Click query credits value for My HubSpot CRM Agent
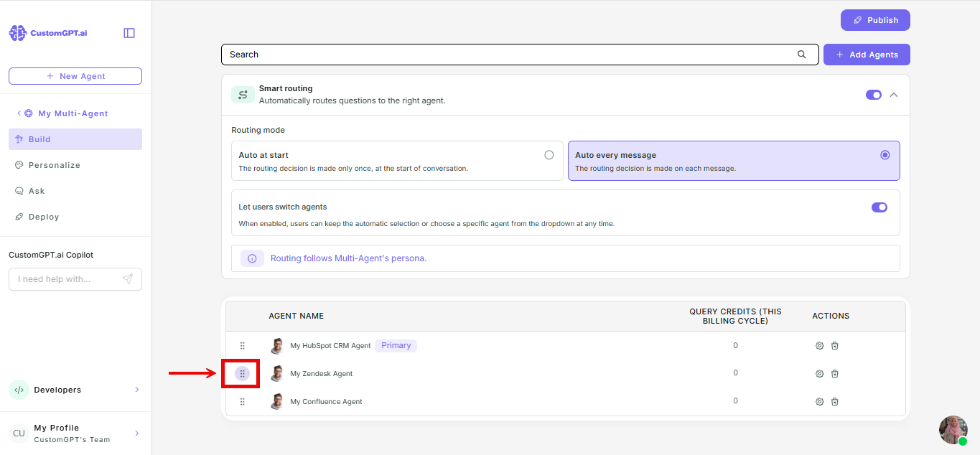980x455 pixels. click(x=735, y=345)
